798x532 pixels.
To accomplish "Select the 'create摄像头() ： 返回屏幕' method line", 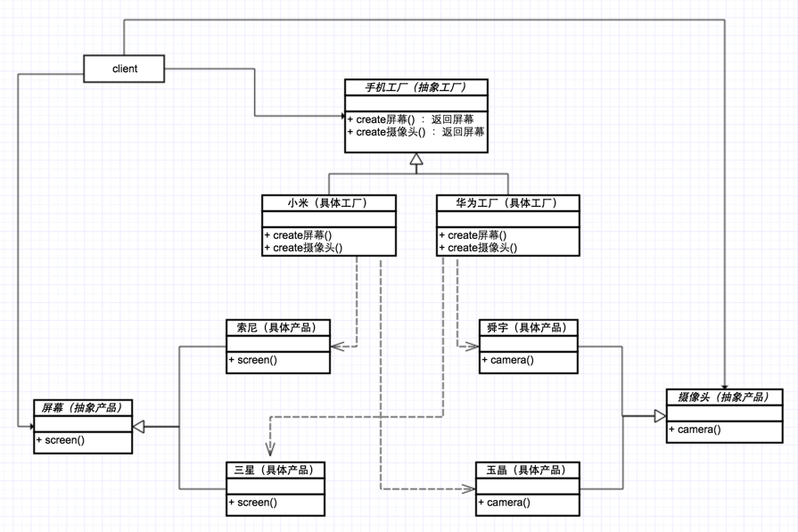I will 415,132.
